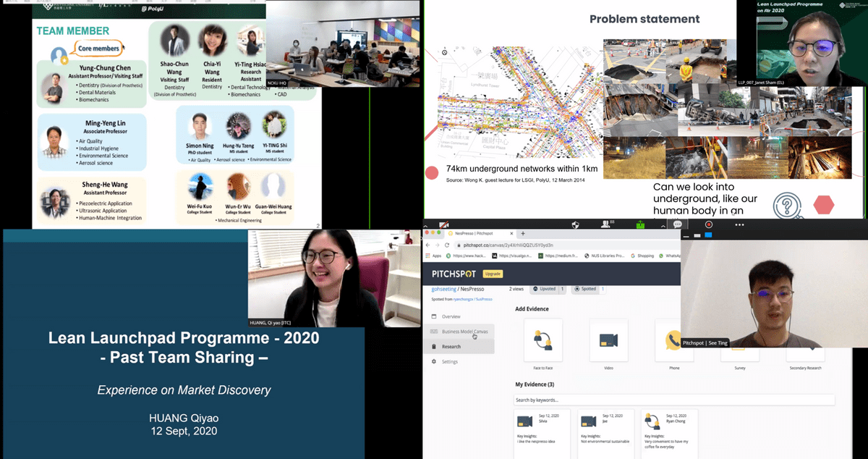Screen dimensions: 868x459
Task: Click the browser forward arrow
Action: point(437,245)
